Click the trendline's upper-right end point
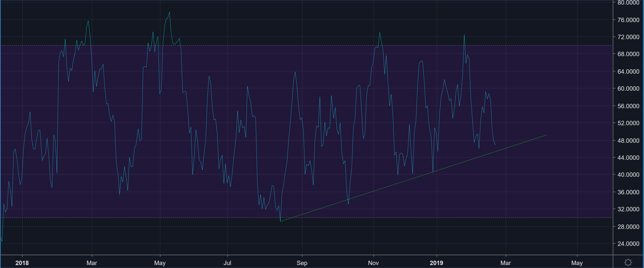Screen dimensions: 644x268 [547, 135]
